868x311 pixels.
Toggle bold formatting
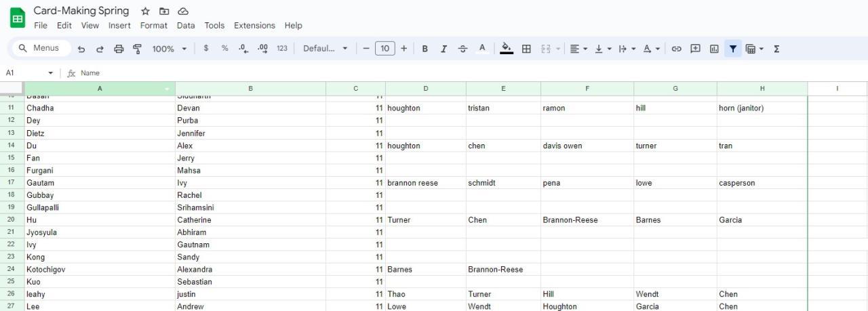click(425, 49)
